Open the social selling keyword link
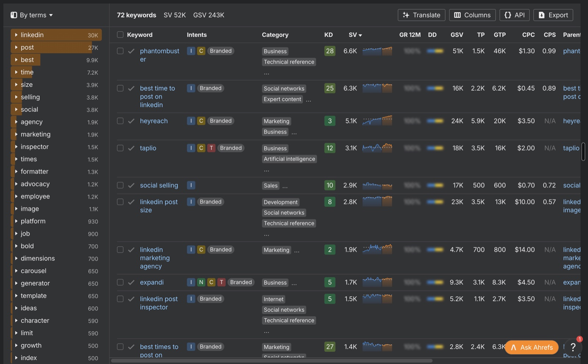This screenshot has height=364, width=588. (159, 185)
